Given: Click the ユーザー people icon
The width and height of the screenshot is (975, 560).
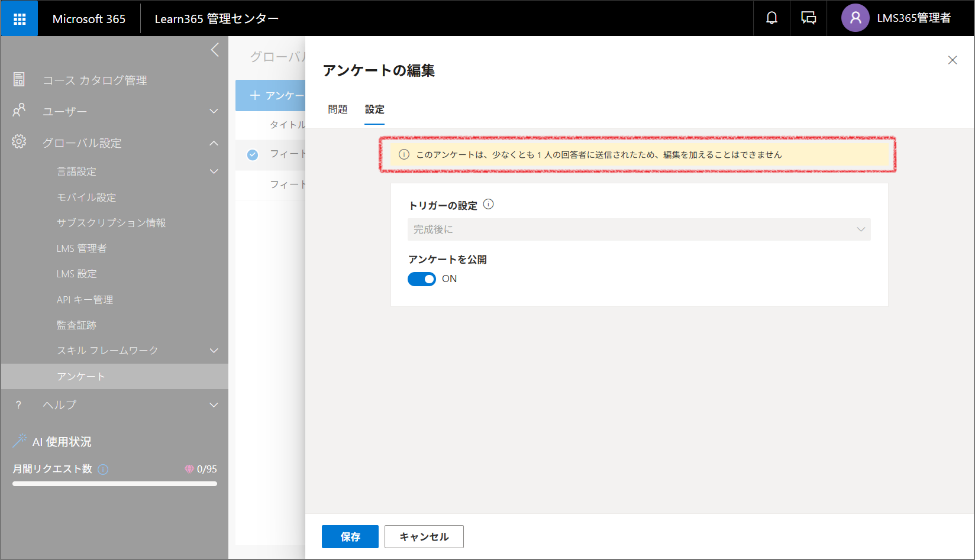Looking at the screenshot, I should [x=19, y=111].
